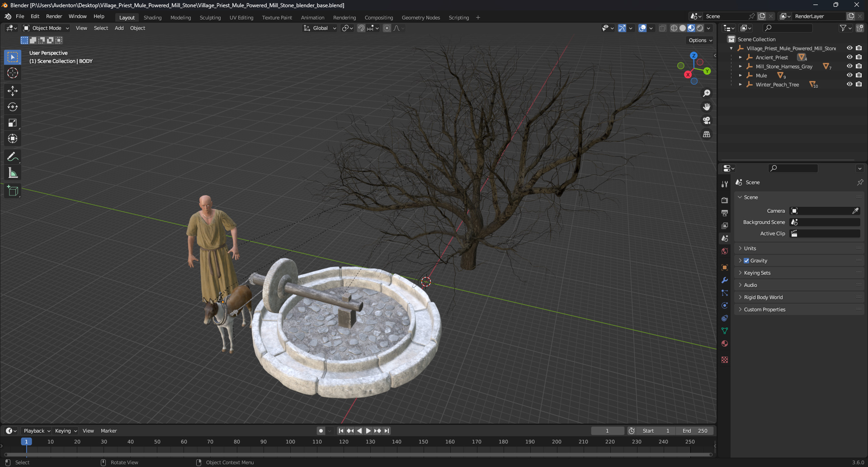Open the Marker menu in timeline
Screen dimensions: 868x467
(x=108, y=431)
